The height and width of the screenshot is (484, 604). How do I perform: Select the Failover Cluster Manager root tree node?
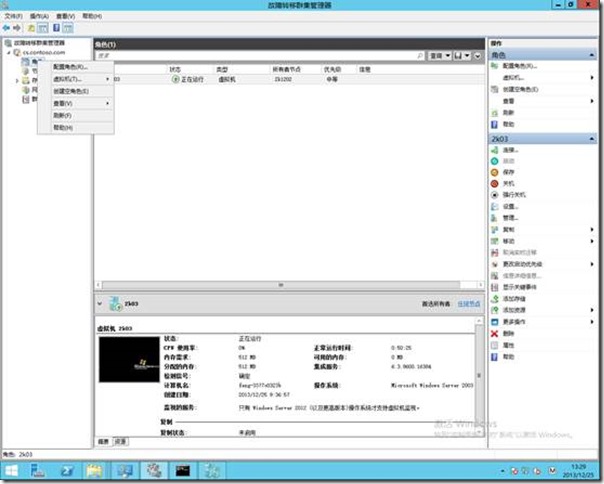[39, 43]
